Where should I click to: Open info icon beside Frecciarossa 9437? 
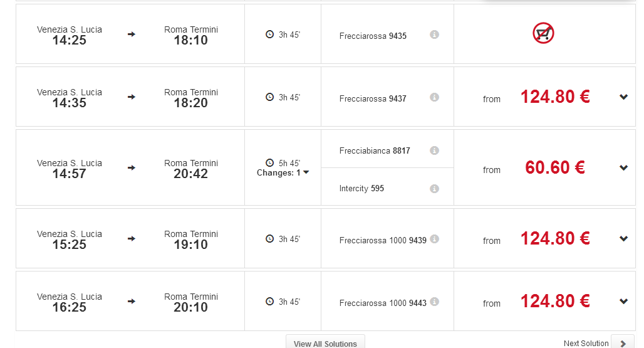tap(434, 97)
